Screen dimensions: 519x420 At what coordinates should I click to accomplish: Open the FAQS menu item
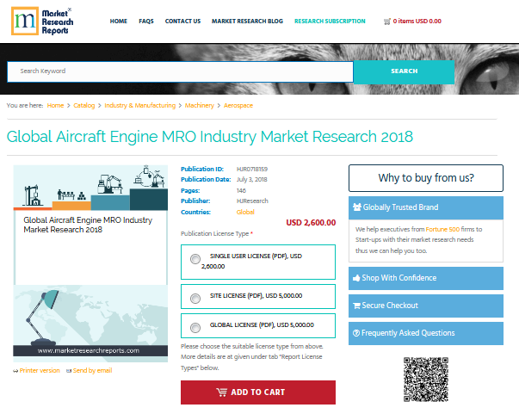146,22
